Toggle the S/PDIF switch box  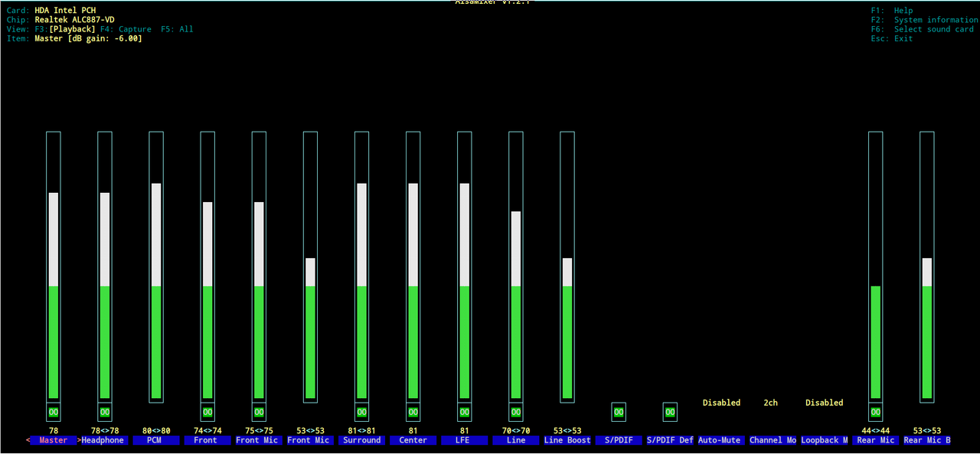coord(619,412)
